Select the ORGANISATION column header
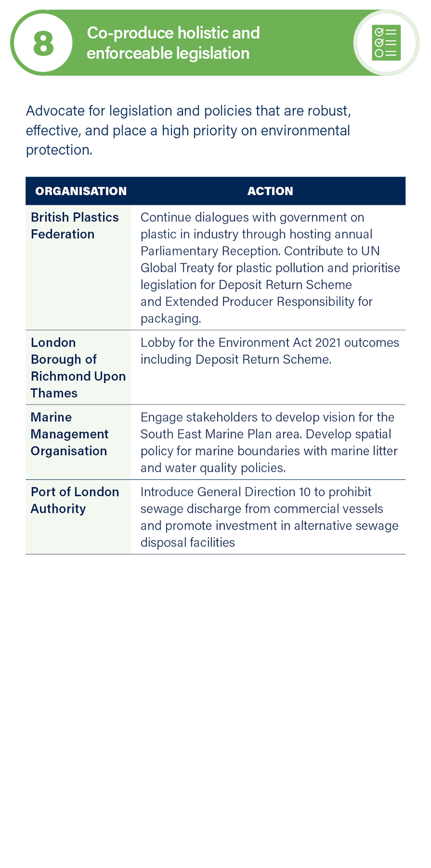The image size is (431, 868). (x=81, y=191)
